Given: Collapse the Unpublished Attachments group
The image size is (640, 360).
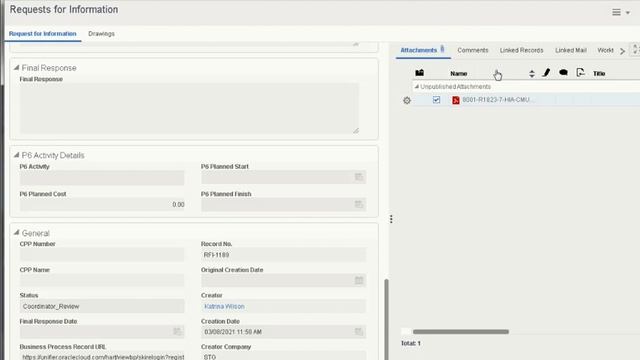Looking at the screenshot, I should (x=417, y=87).
